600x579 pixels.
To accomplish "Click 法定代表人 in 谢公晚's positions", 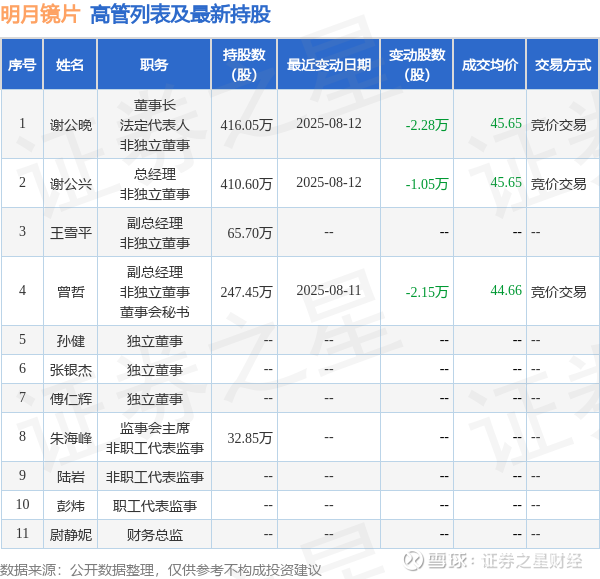I will click(155, 125).
